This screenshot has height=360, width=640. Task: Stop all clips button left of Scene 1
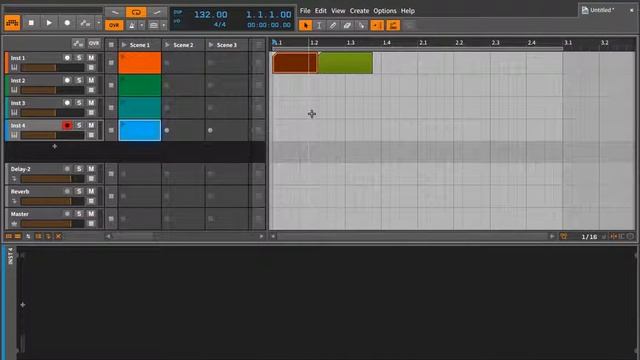(x=111, y=45)
